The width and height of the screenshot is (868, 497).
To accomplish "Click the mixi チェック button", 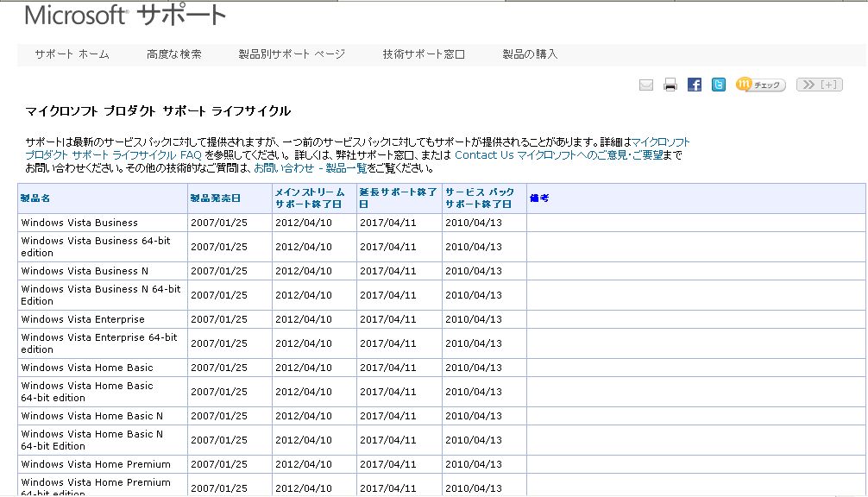I will click(x=761, y=85).
